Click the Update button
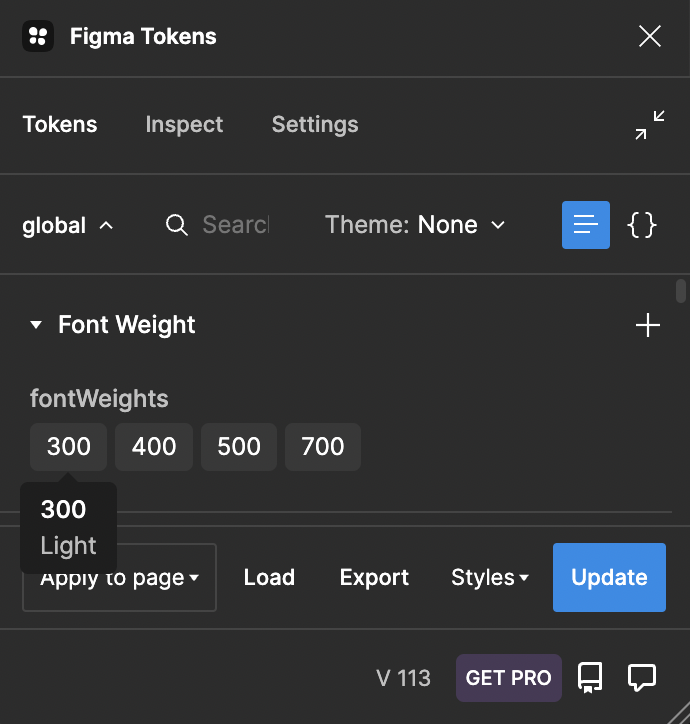 tap(609, 577)
